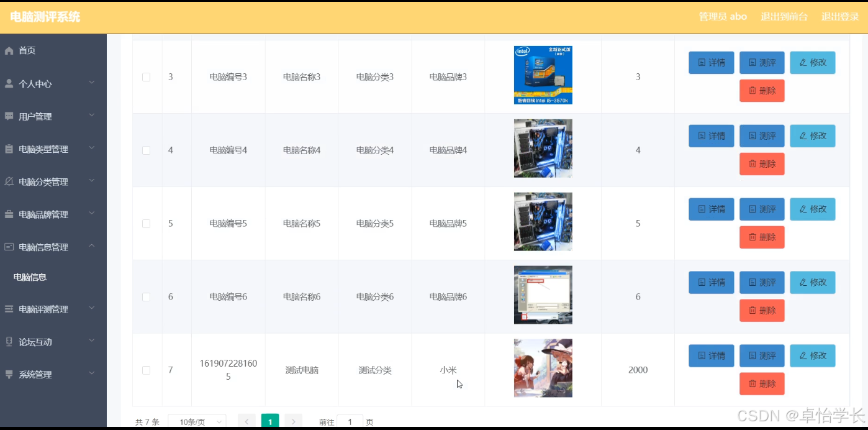Open the Intel CPU box thumbnail in row 3
Viewport: 868px width, 430px height.
tap(543, 75)
